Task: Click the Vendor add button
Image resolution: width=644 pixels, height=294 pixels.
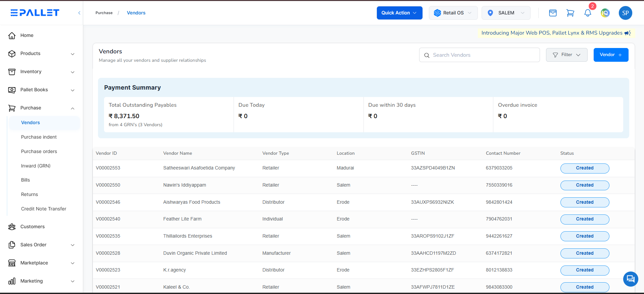Action: (x=610, y=55)
